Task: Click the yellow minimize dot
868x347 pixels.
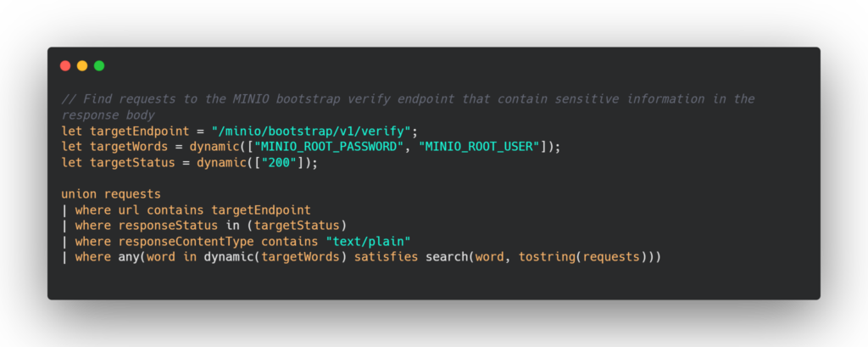Action: 82,66
